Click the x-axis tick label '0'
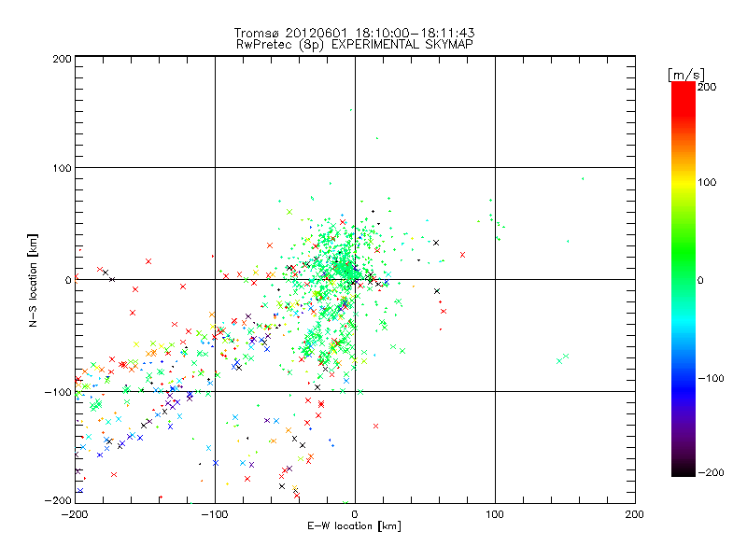This screenshot has width=747, height=560. 355,514
